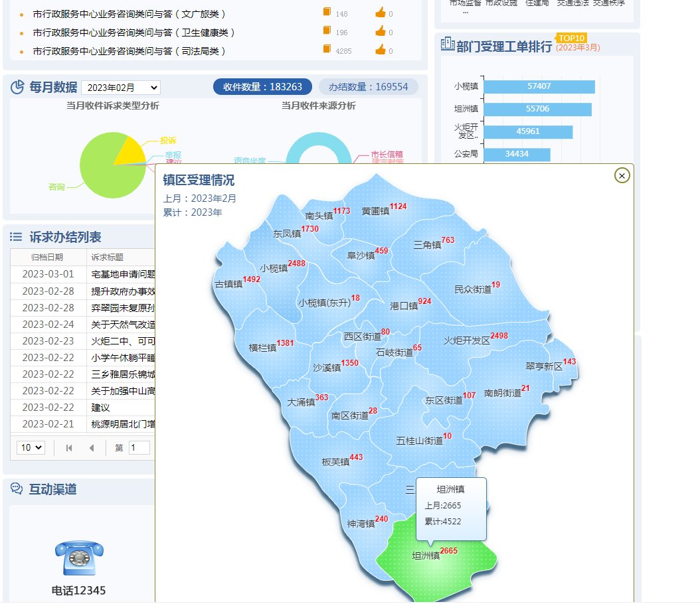Viewport: 700px width, 604px height.
Task: Click the orange thumbs-up beside 司法局类 entry
Action: point(381,50)
